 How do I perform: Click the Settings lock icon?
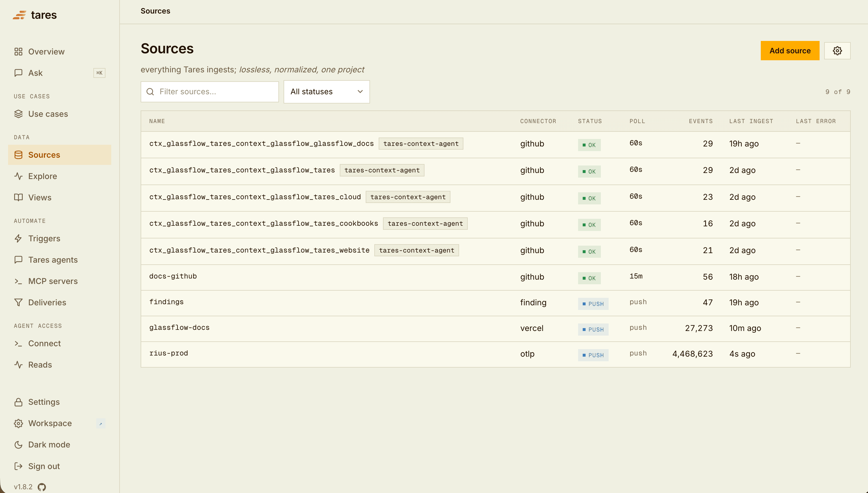click(x=18, y=402)
